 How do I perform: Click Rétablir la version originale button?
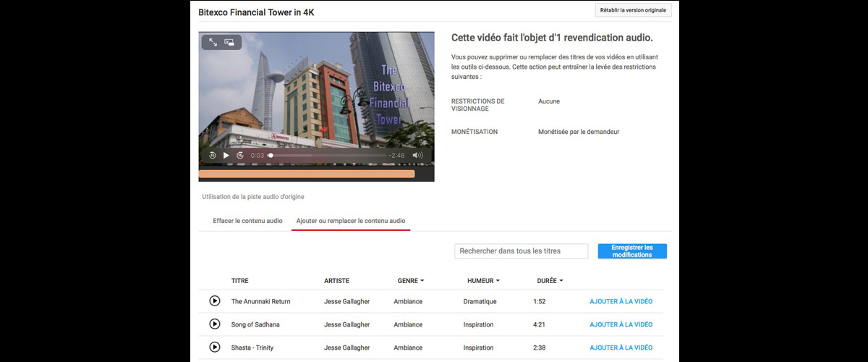[634, 10]
